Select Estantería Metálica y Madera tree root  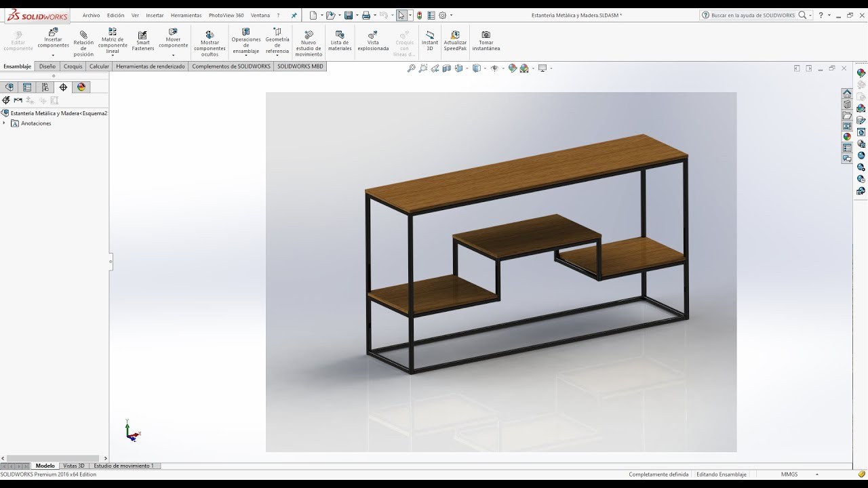(54, 113)
